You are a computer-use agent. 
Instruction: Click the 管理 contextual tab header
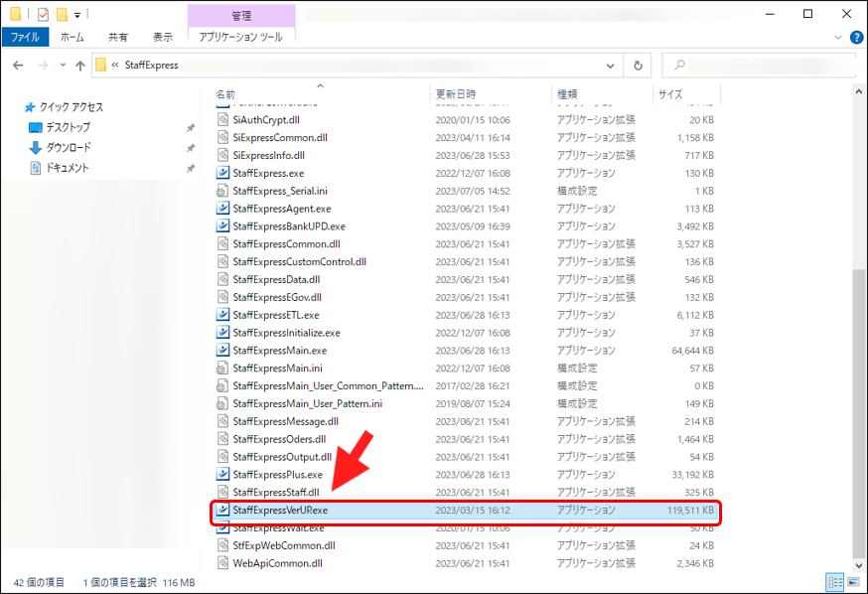240,16
